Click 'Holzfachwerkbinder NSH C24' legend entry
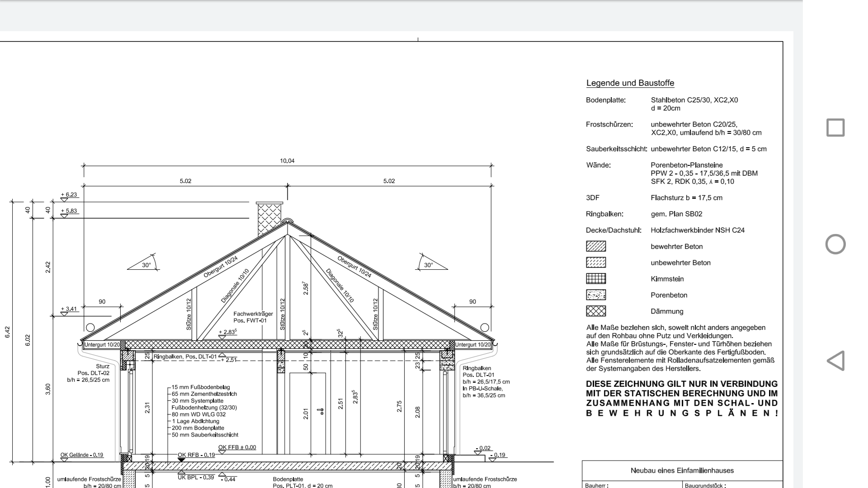The width and height of the screenshot is (868, 488). click(698, 230)
